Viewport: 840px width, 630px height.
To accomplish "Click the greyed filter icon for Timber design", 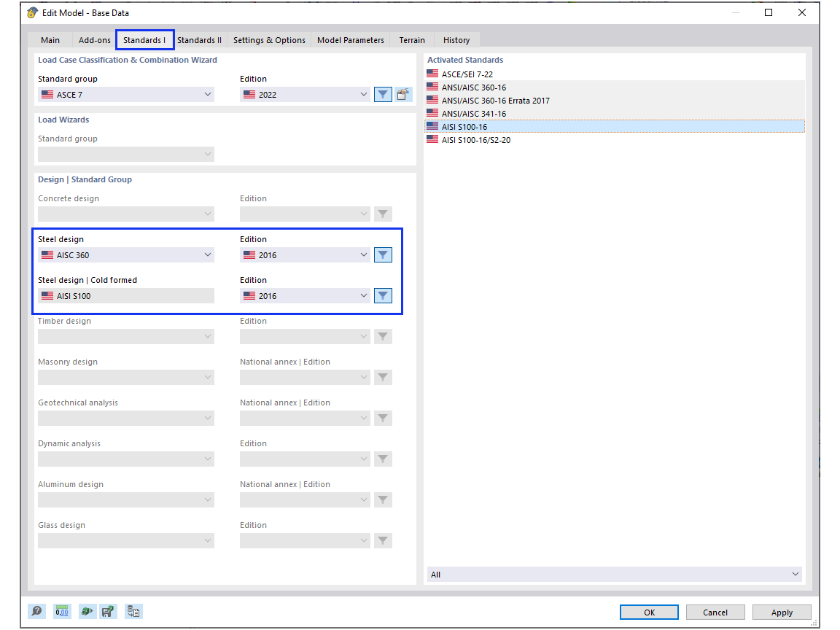I will (383, 336).
